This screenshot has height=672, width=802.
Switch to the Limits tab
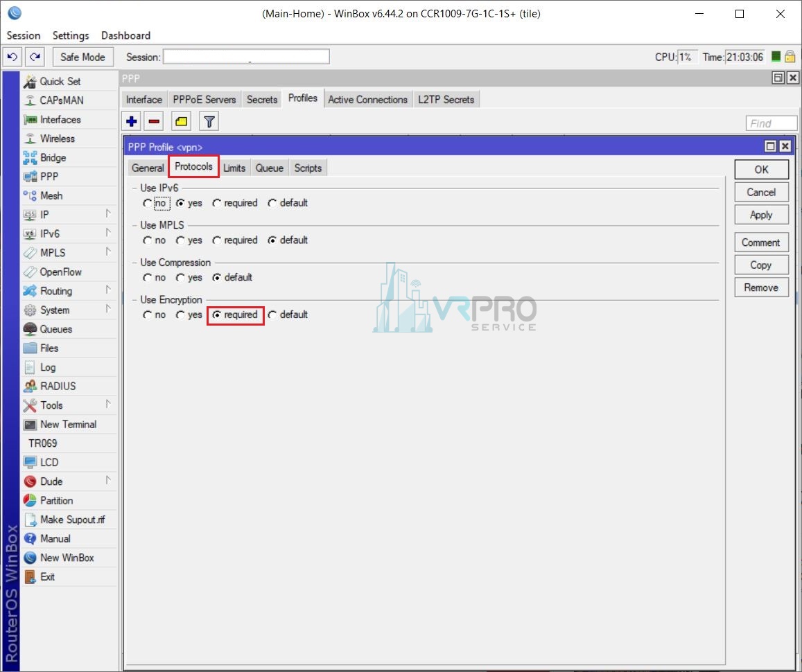234,168
